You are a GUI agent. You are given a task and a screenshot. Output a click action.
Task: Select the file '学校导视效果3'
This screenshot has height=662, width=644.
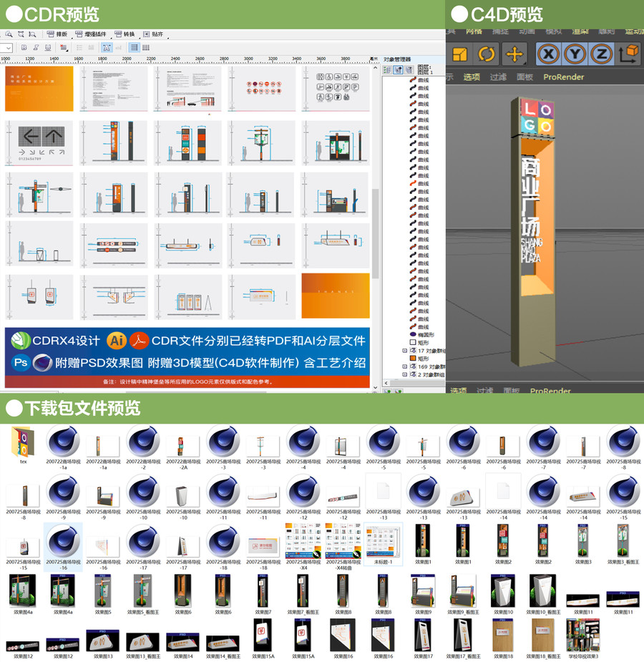tap(583, 639)
